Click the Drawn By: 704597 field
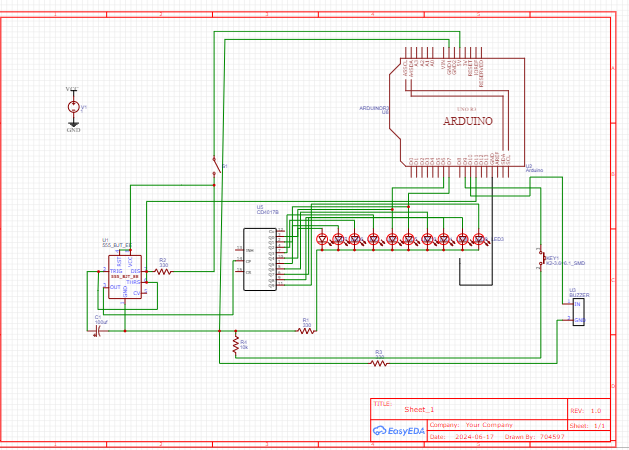Image resolution: width=629 pixels, height=450 pixels. [x=534, y=436]
